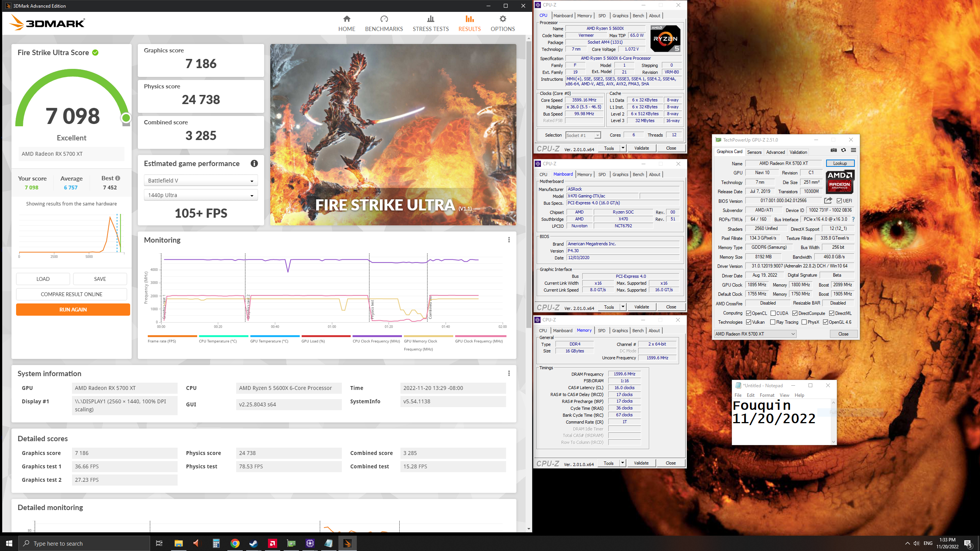Open the BENCHMARKS section in 3DMark
Viewport: 980px width, 551px height.
(384, 23)
